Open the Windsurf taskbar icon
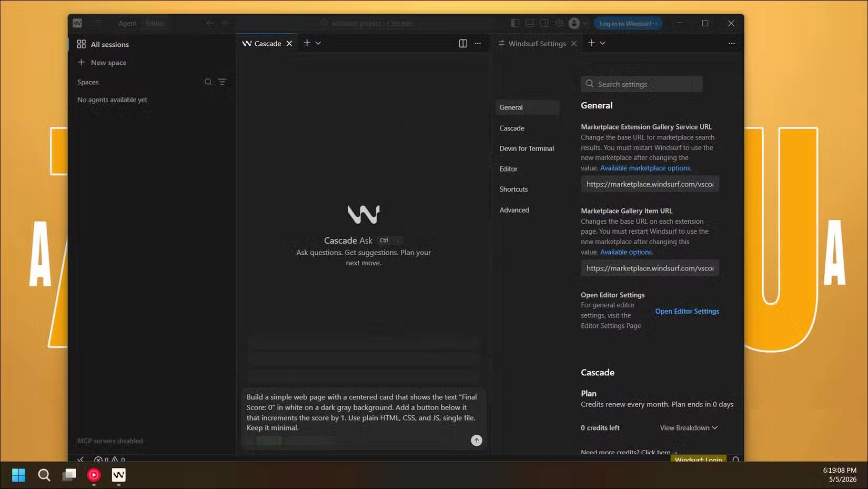The width and height of the screenshot is (868, 489). pyautogui.click(x=119, y=475)
